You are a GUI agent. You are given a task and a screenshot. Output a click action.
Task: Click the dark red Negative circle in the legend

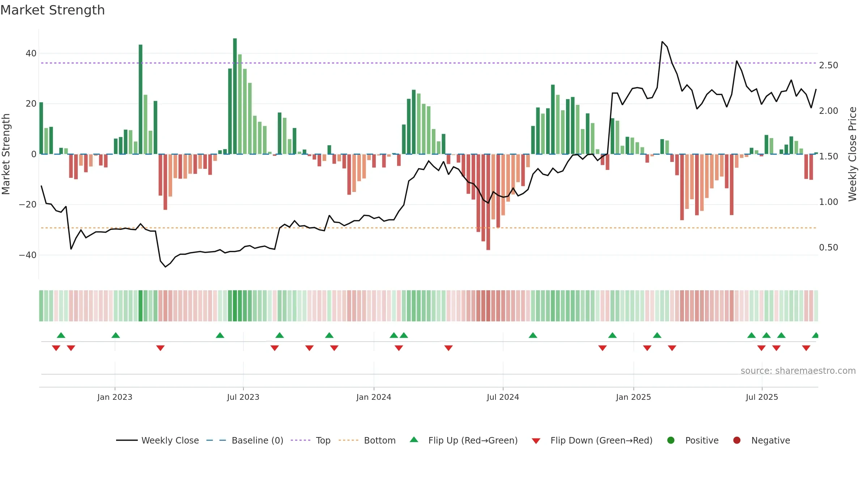(x=737, y=440)
